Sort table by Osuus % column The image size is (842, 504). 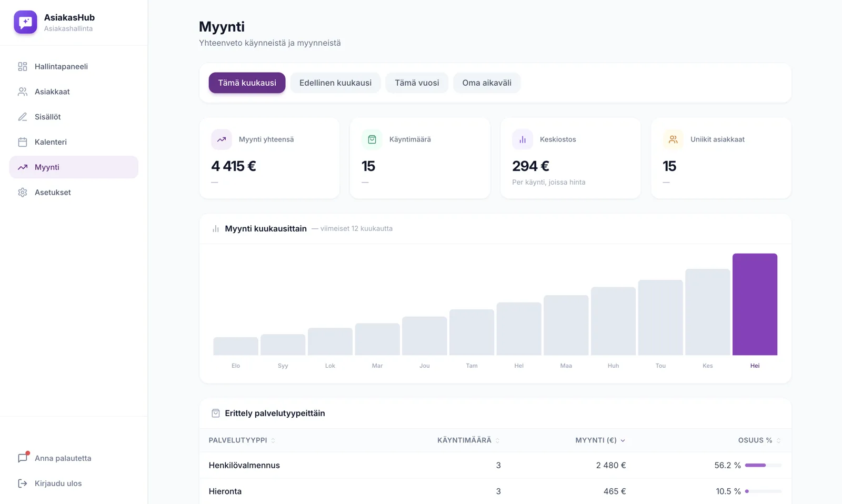click(760, 440)
